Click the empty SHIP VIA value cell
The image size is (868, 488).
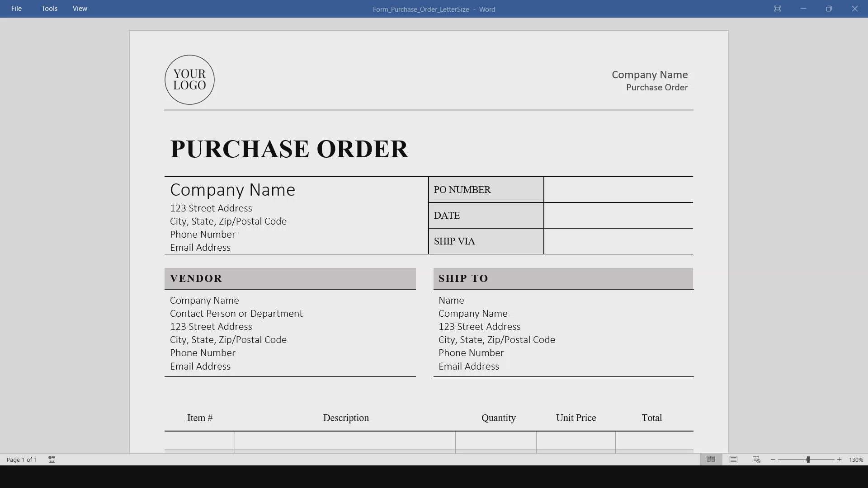pyautogui.click(x=618, y=241)
